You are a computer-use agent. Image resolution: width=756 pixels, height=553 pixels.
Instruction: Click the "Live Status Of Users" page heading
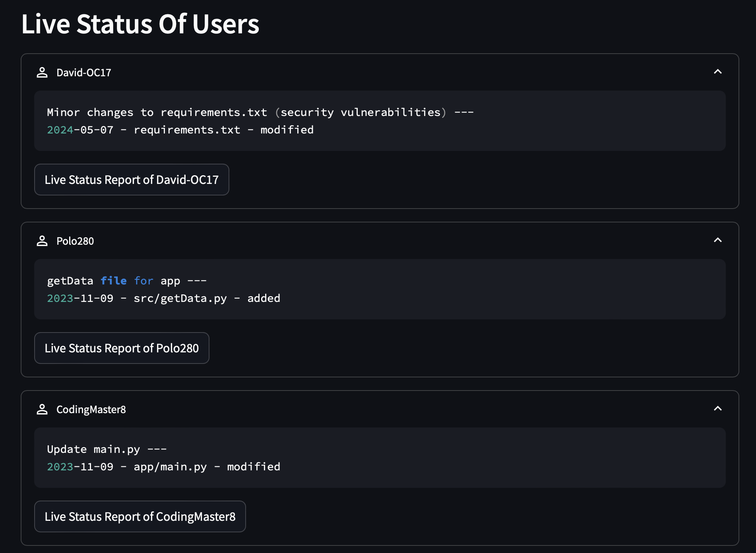(140, 24)
